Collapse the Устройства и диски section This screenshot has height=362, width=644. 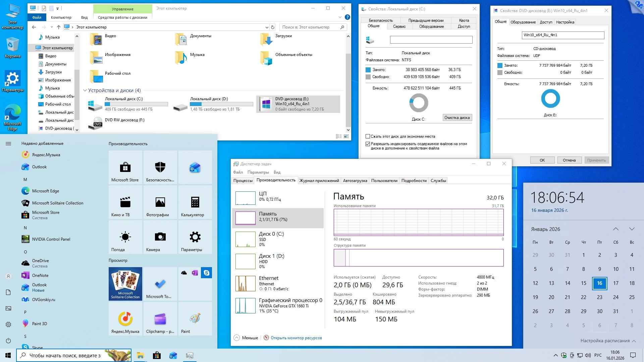coord(85,90)
